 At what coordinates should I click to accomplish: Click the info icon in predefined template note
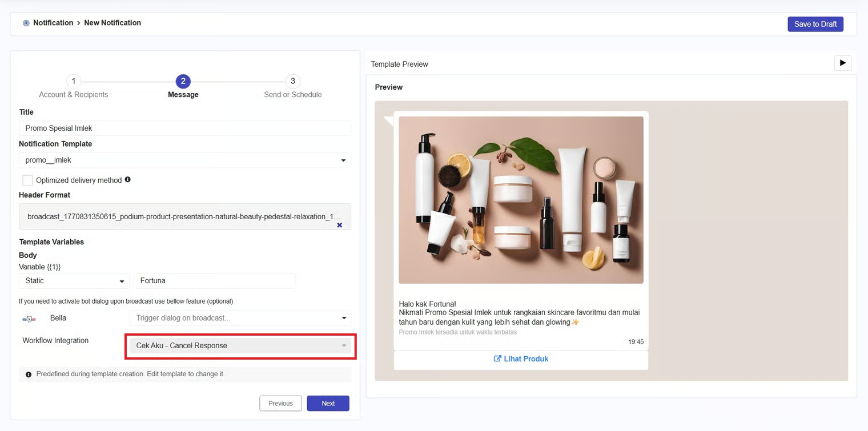point(29,374)
